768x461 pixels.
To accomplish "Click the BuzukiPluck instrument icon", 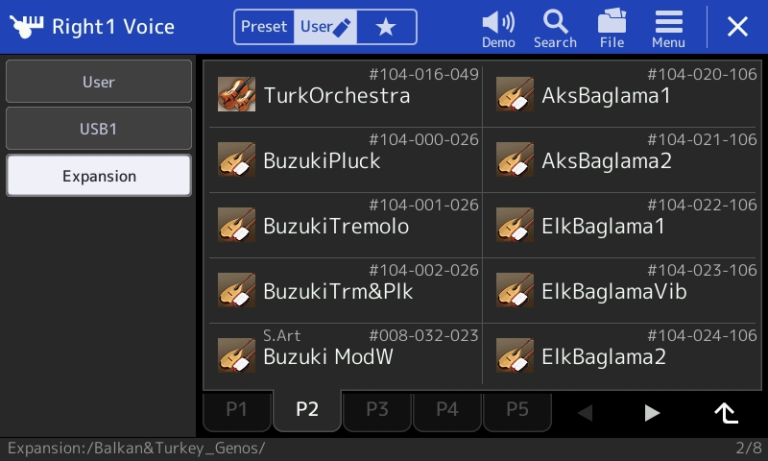I will (x=237, y=159).
